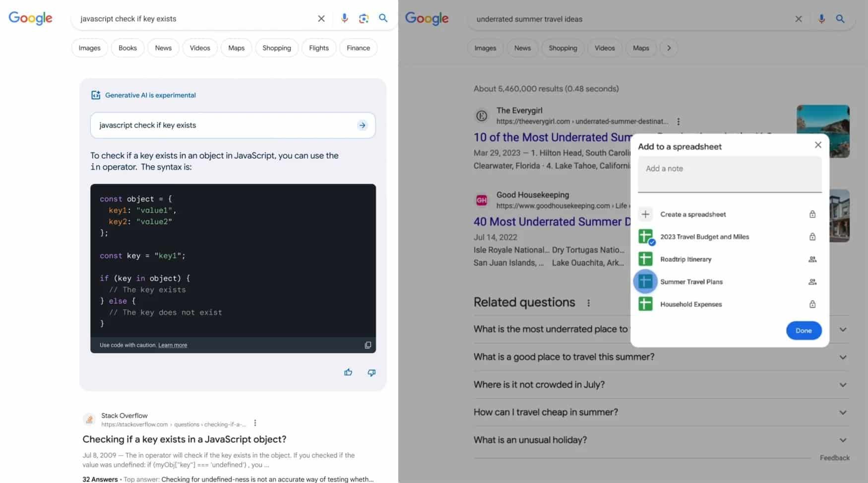868x483 pixels.
Task: Click Google logo in the right window
Action: [427, 19]
